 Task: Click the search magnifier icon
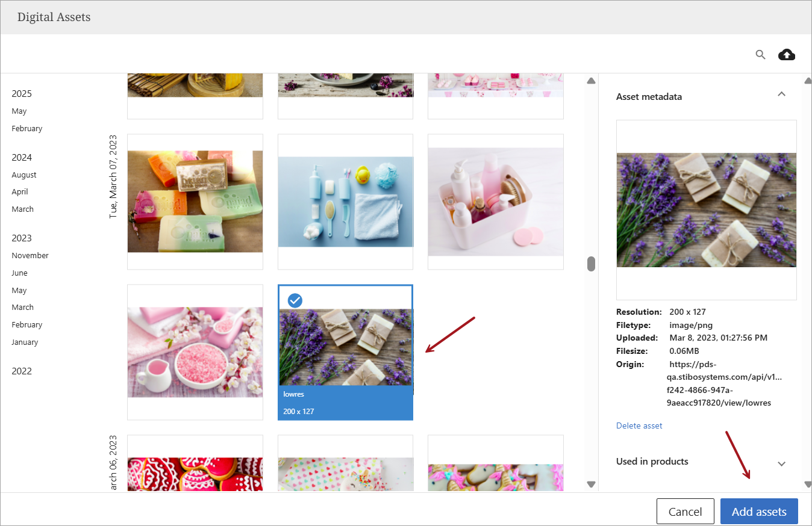761,55
